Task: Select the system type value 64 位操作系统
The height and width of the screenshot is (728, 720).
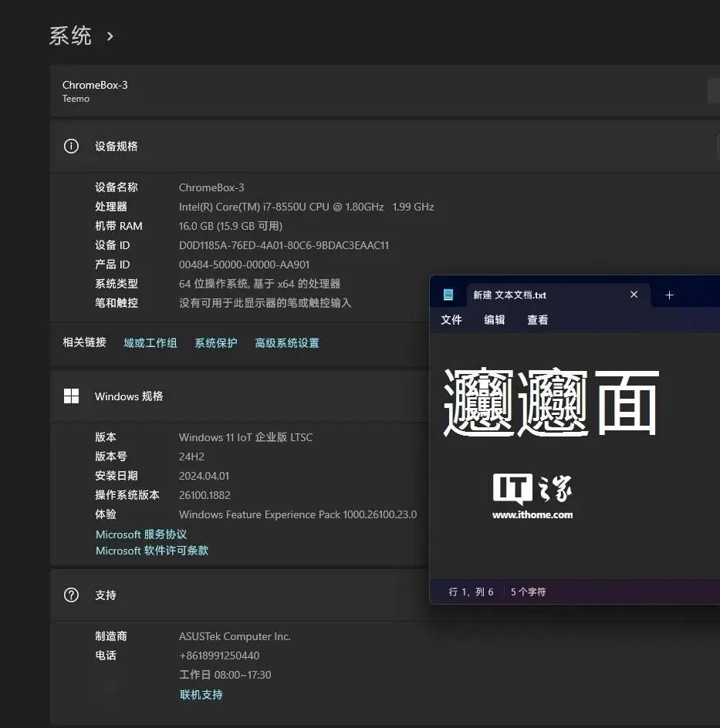Action: [x=259, y=284]
